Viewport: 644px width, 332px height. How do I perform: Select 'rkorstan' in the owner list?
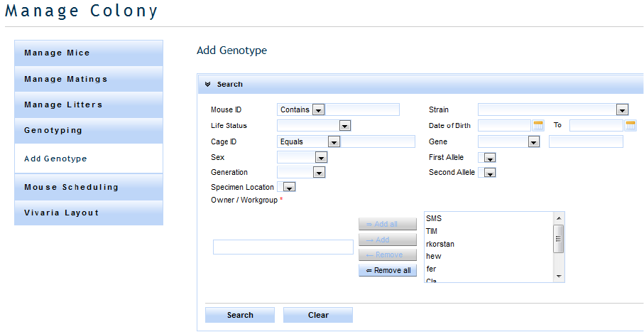click(x=440, y=244)
